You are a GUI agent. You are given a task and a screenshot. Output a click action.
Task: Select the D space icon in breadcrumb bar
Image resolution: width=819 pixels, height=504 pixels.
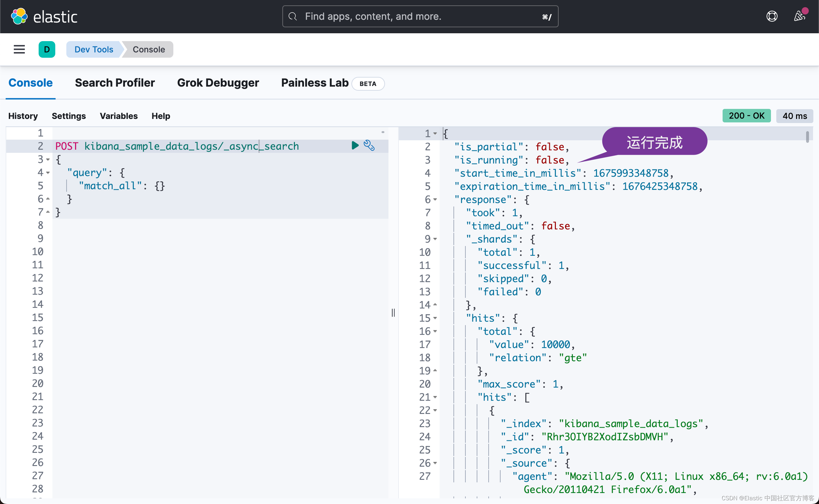(x=47, y=49)
